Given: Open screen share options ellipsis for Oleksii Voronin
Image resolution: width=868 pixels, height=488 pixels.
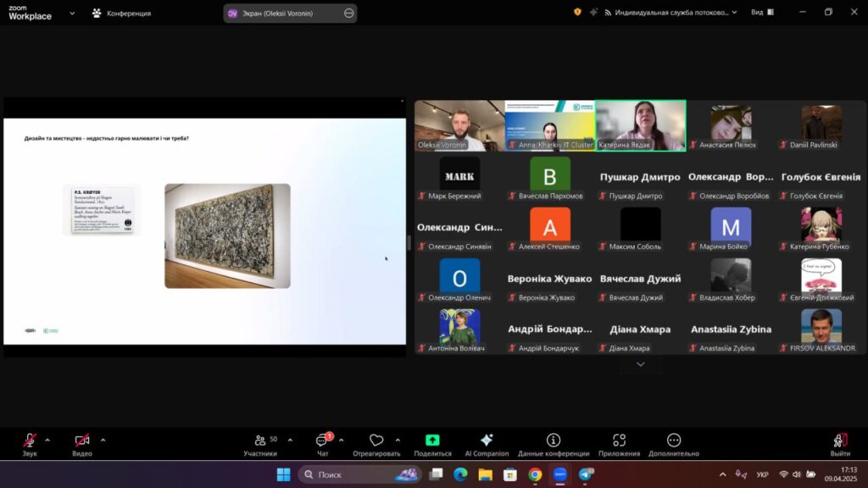Looking at the screenshot, I should point(348,14).
